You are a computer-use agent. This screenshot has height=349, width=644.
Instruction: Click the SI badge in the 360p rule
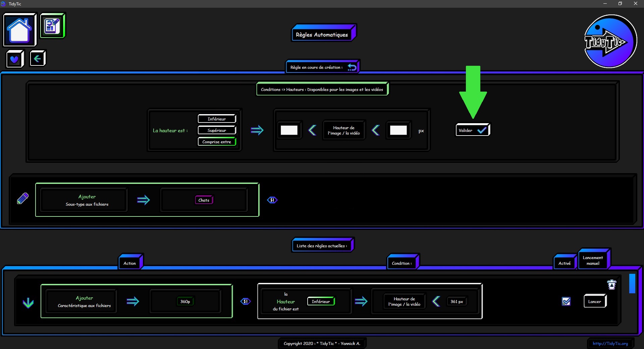[246, 301]
